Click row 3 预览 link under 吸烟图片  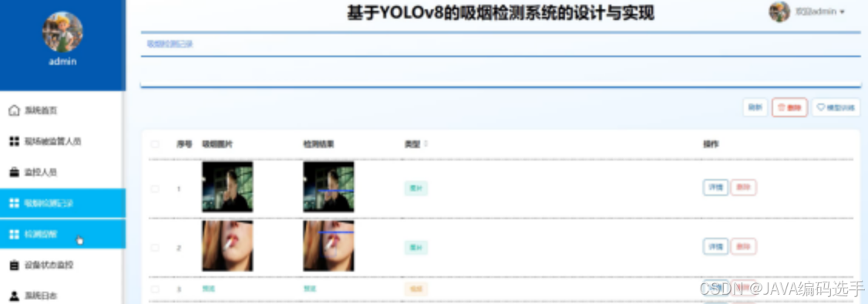point(208,289)
